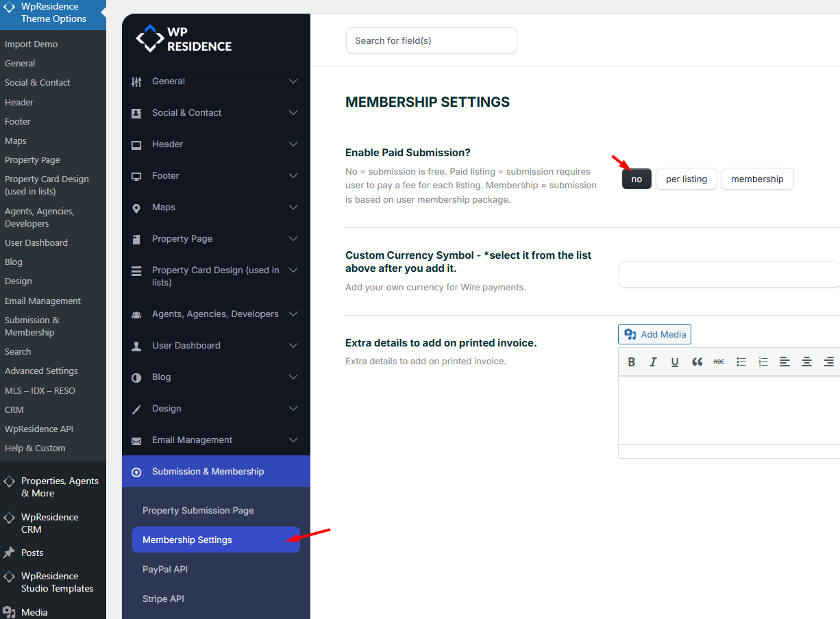Expand the Maps settings section
The image size is (840, 619).
coord(293,207)
